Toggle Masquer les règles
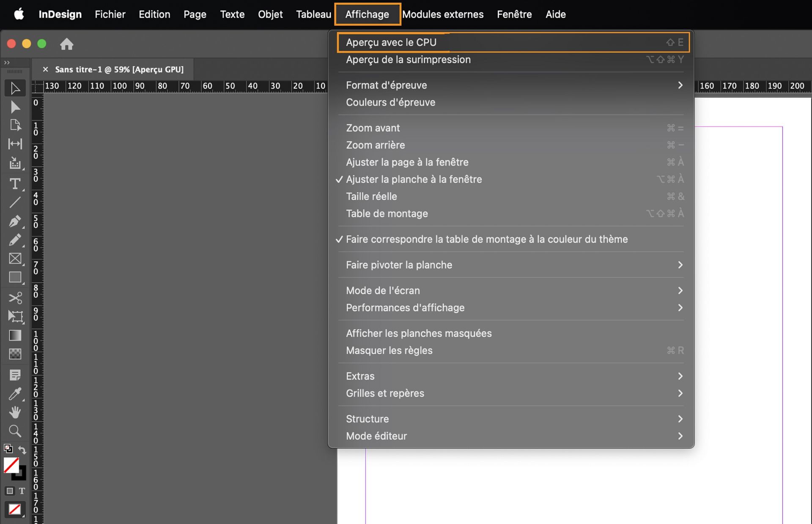The image size is (812, 524). click(x=389, y=350)
